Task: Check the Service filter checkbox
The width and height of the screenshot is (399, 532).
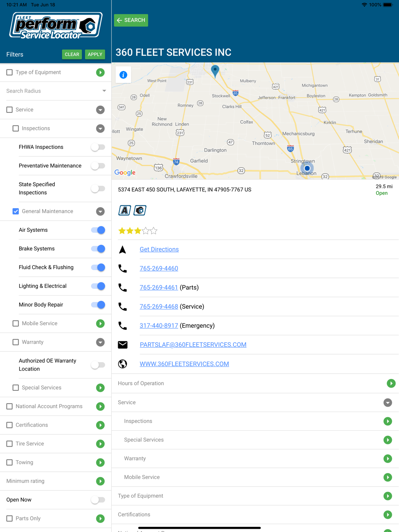Action: 10,110
